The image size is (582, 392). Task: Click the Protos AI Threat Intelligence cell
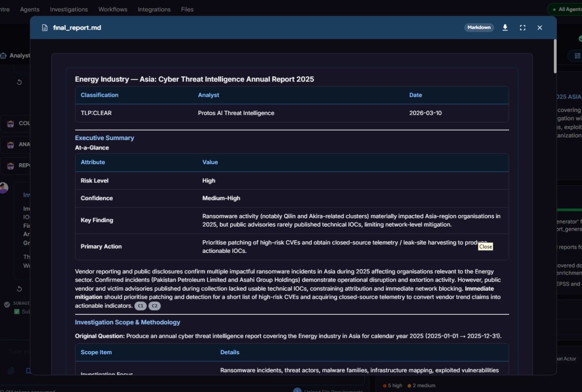[x=236, y=113]
